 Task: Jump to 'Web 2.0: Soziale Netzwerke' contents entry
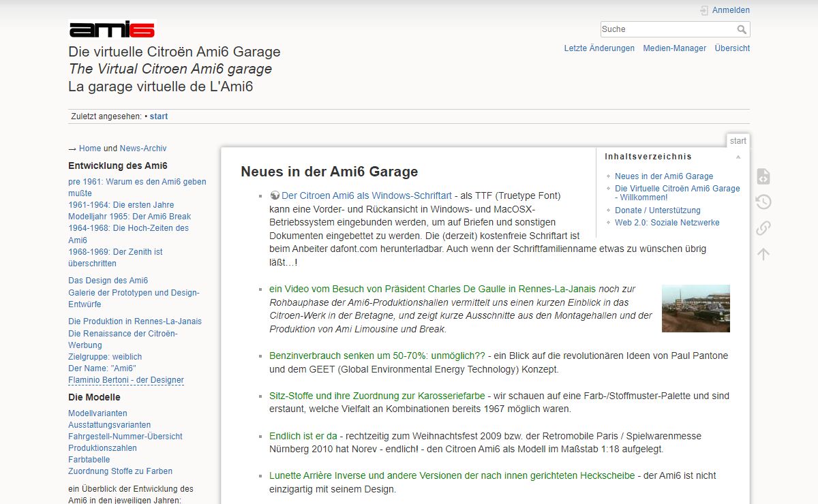pyautogui.click(x=667, y=223)
